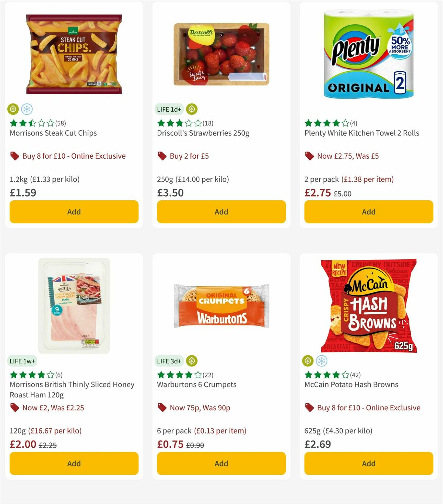Add McCain Potato Hash Browns to basket

[368, 463]
